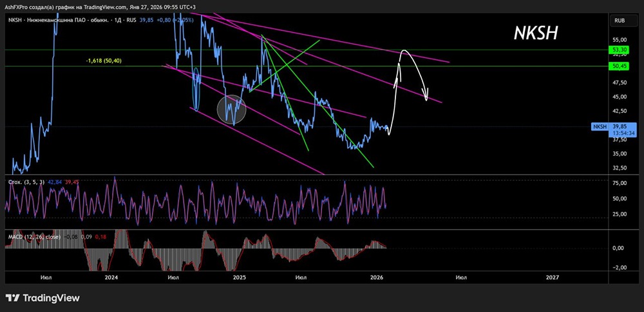Click the Июл label between 2024 and 2025
Image resolution: width=644 pixels, height=312 pixels.
click(x=173, y=277)
